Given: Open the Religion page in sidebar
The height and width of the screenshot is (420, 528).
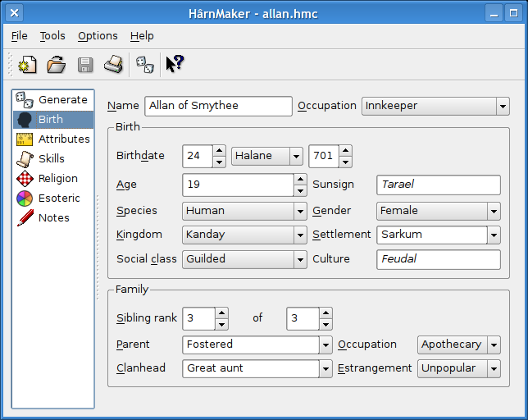Looking at the screenshot, I should tap(53, 179).
